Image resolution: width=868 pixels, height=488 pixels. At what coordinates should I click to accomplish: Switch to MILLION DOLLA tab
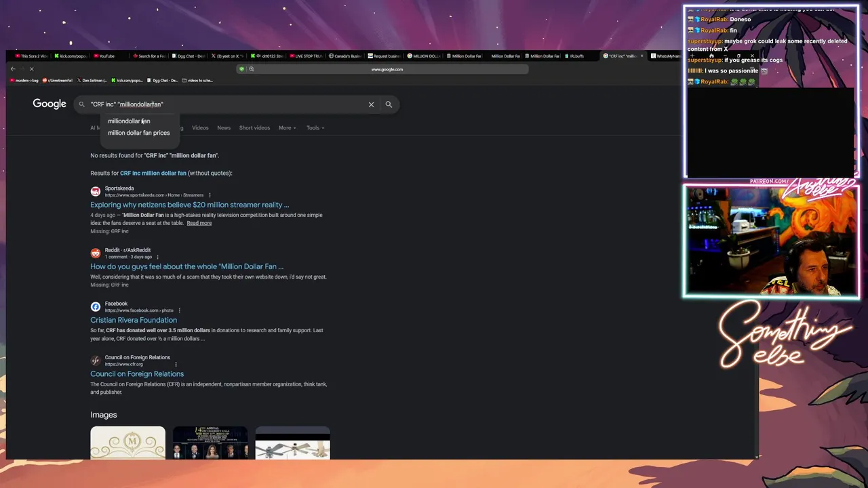424,56
